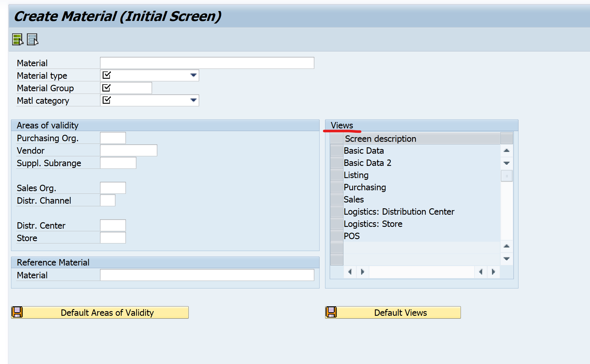Toggle the Material type required checkbox
The width and height of the screenshot is (590, 364).
coord(107,75)
